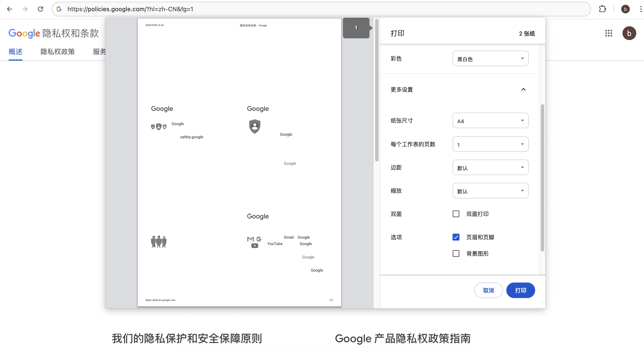Open the extensions puzzle icon

602,9
